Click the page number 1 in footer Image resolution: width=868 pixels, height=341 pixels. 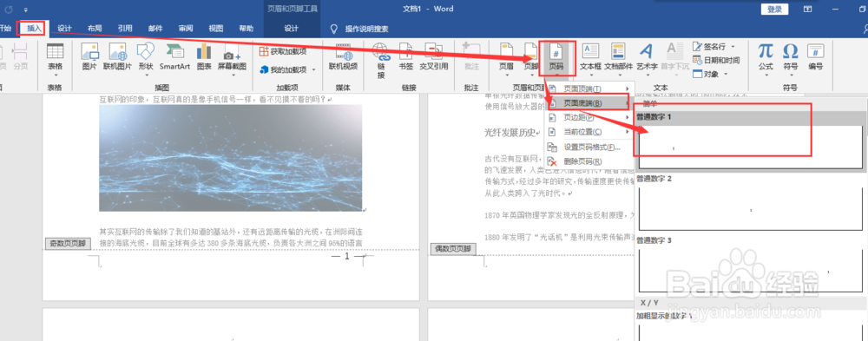pyautogui.click(x=347, y=256)
